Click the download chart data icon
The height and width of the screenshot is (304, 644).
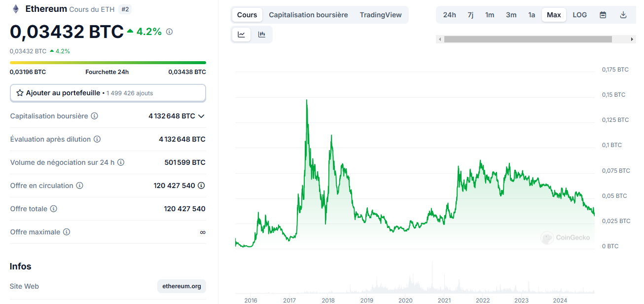(623, 15)
